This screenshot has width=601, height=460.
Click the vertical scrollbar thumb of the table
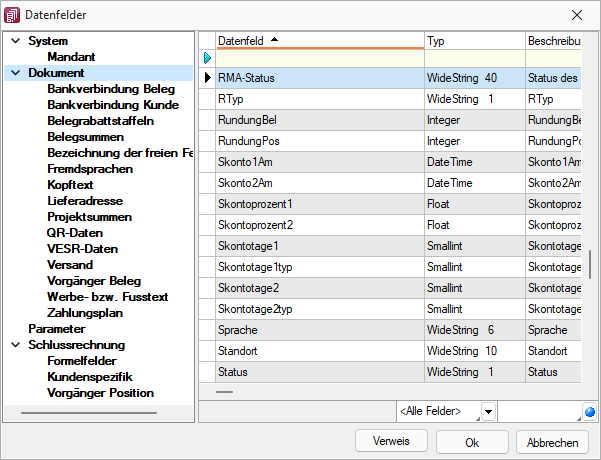click(590, 264)
